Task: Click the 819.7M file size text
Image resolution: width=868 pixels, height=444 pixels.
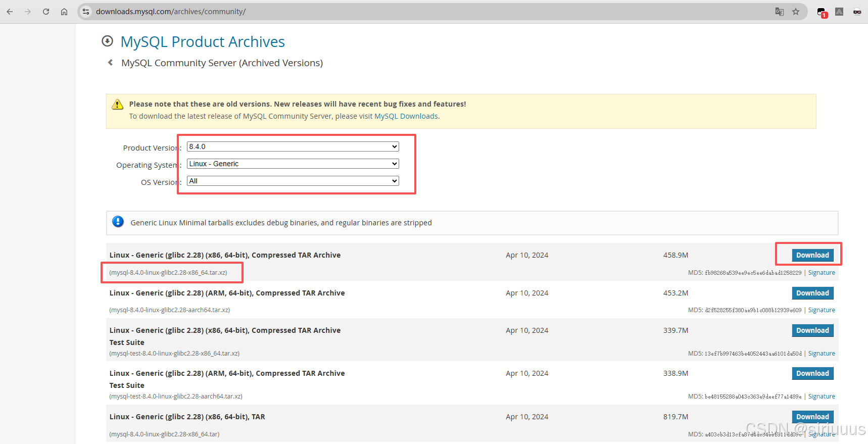Action: 676,417
